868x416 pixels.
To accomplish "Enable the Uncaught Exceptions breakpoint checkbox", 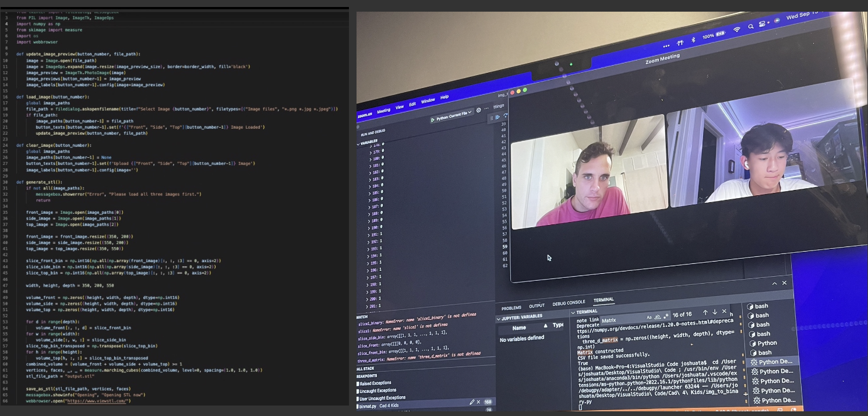I will pyautogui.click(x=359, y=390).
